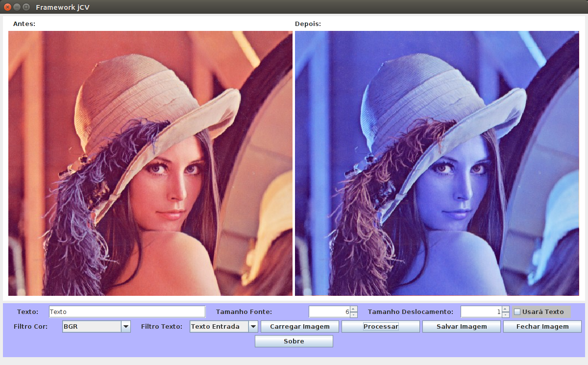The image size is (588, 365).
Task: Click the Tamanho Deslocamento: label
Action: coord(411,312)
